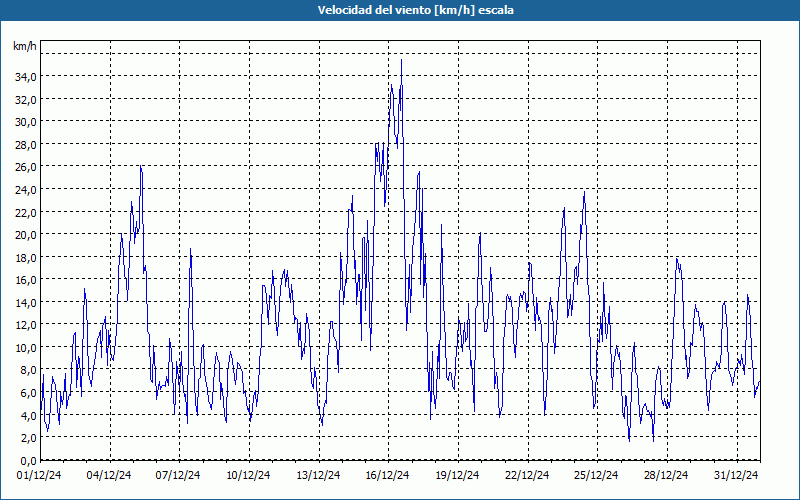Screen dimensions: 800x500
Task: Click the 24,0 value on the y-axis
Action: click(27, 190)
